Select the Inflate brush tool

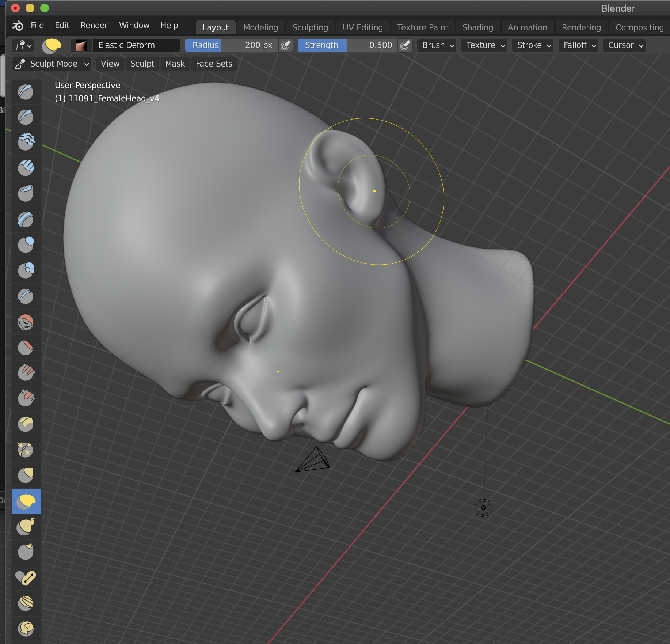[x=26, y=245]
